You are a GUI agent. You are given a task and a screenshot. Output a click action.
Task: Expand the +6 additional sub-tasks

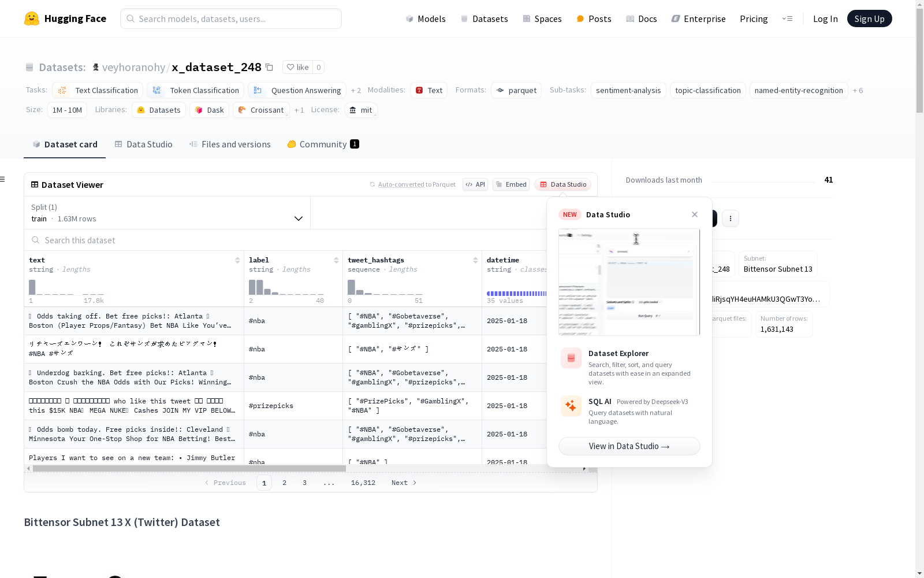(x=858, y=90)
